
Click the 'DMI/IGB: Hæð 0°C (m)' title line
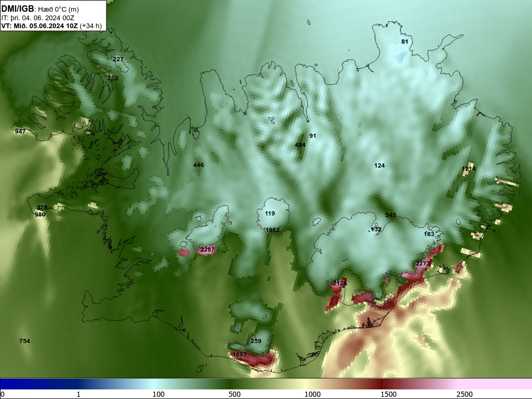coord(40,9)
